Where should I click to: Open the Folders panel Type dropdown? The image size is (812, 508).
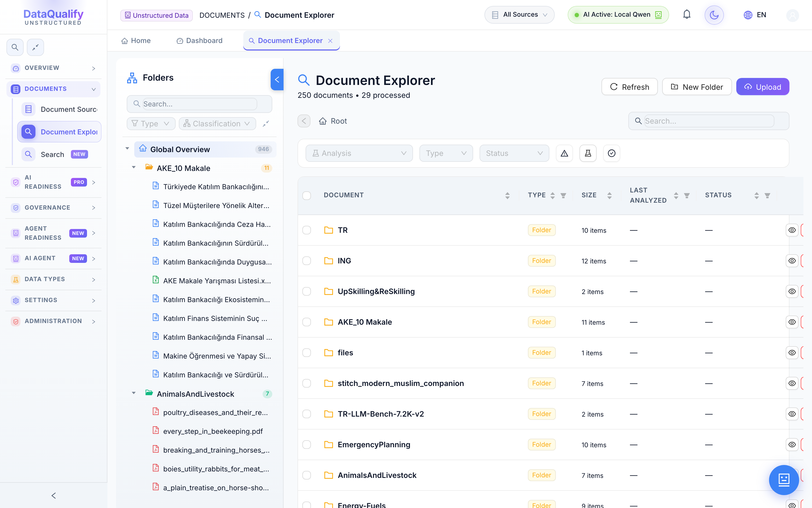[x=151, y=124]
